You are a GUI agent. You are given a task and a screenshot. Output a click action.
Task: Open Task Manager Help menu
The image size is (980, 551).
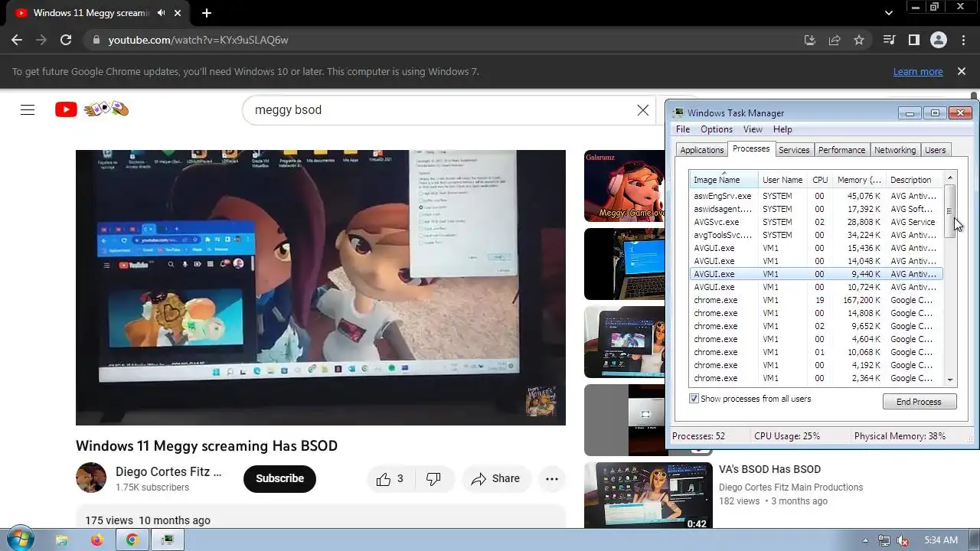782,129
